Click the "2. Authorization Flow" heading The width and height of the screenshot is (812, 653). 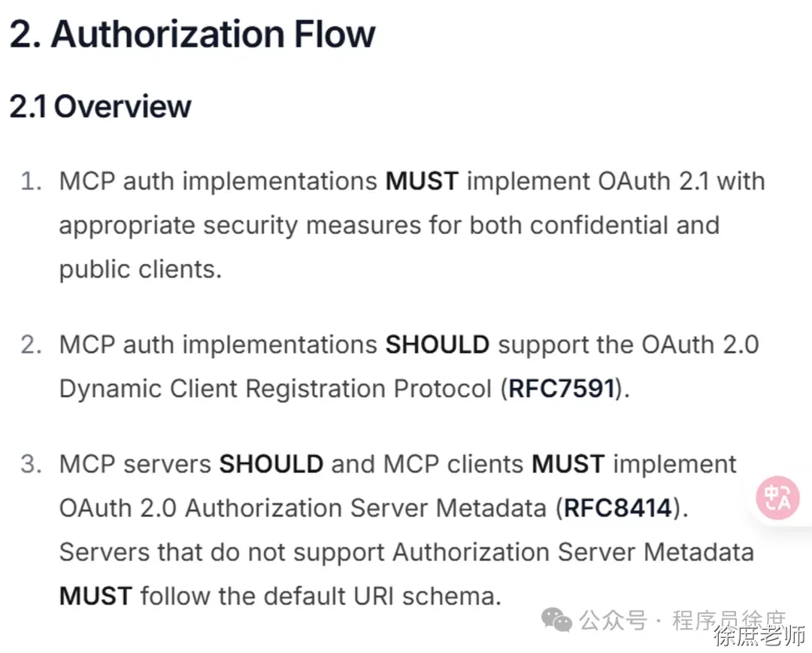[192, 35]
